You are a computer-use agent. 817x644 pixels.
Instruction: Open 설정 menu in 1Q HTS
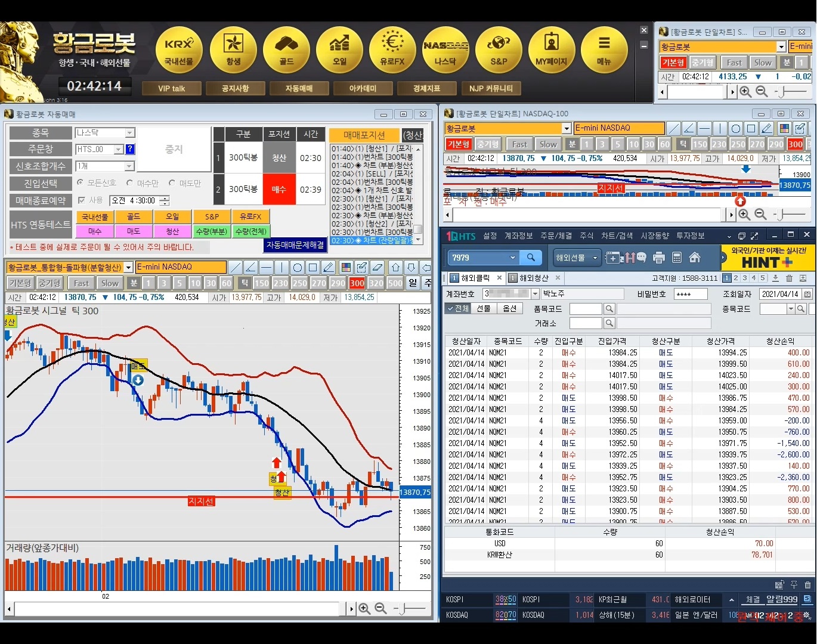(490, 236)
